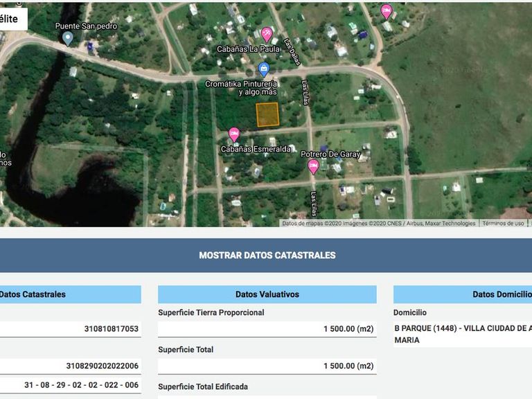Select the orange highlighted parcel on map
The image size is (532, 399).
[x=267, y=115]
